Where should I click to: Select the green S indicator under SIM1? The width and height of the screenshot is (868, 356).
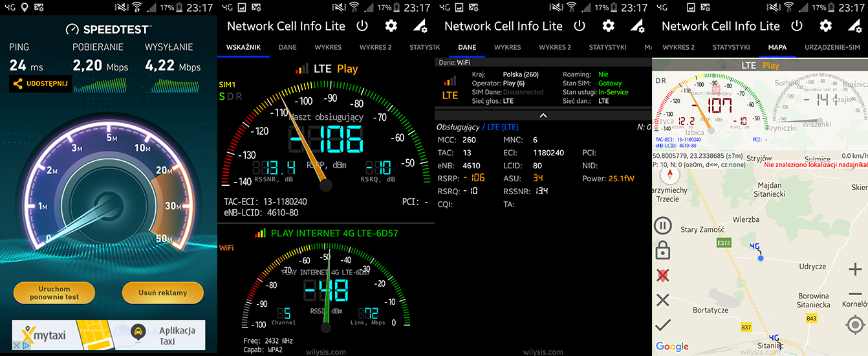click(x=222, y=96)
